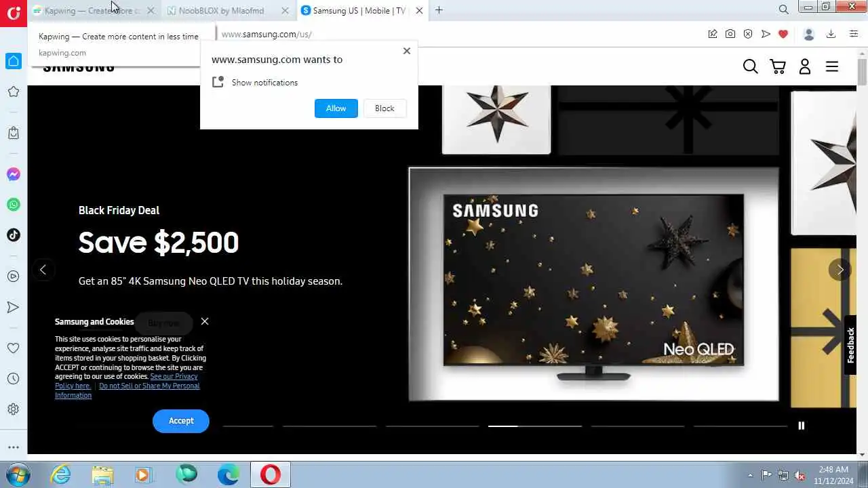Open the Shopping bag sidebar icon
The image size is (868, 488).
pyautogui.click(x=13, y=133)
